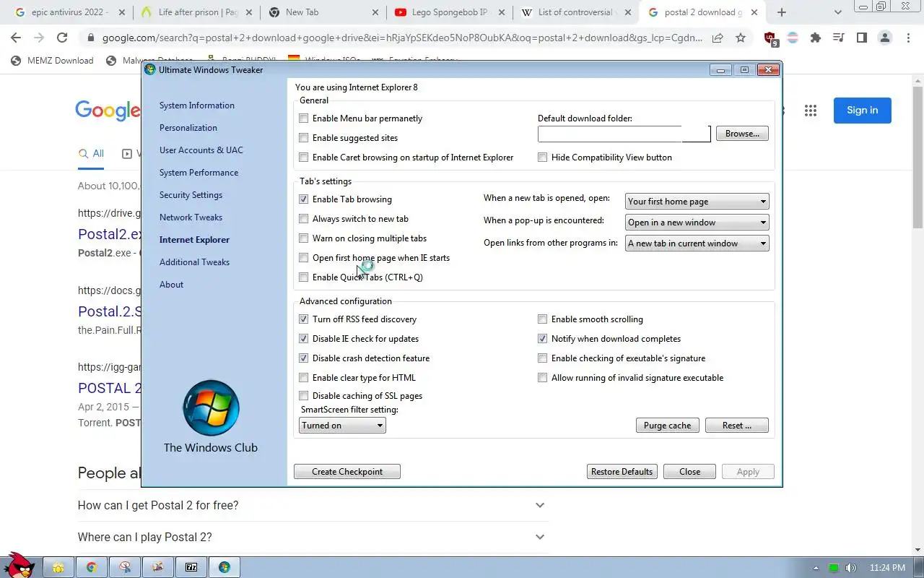
Task: Close the postal 2 download tab
Action: [x=755, y=12]
